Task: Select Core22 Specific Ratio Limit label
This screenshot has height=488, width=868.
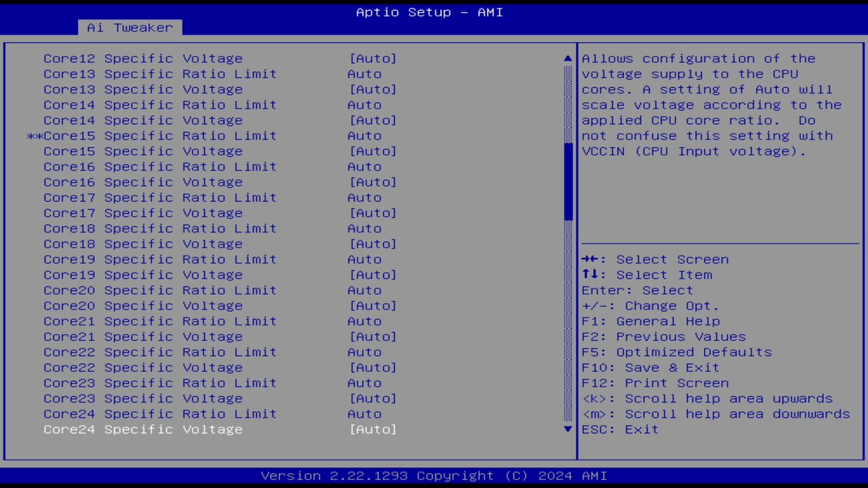Action: 160,352
